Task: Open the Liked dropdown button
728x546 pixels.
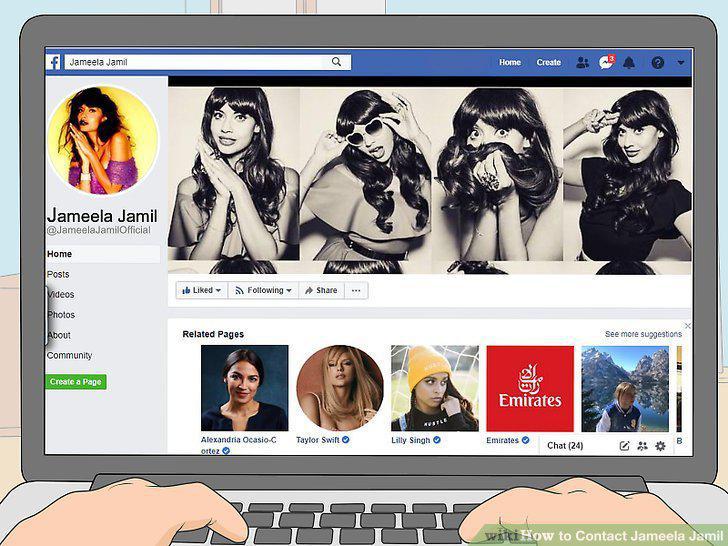Action: coord(202,290)
